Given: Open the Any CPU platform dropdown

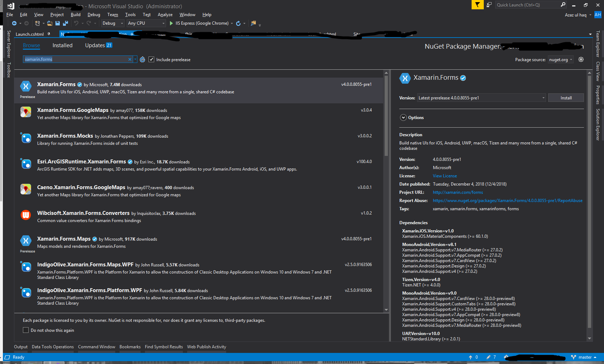Looking at the screenshot, I should coord(146,23).
